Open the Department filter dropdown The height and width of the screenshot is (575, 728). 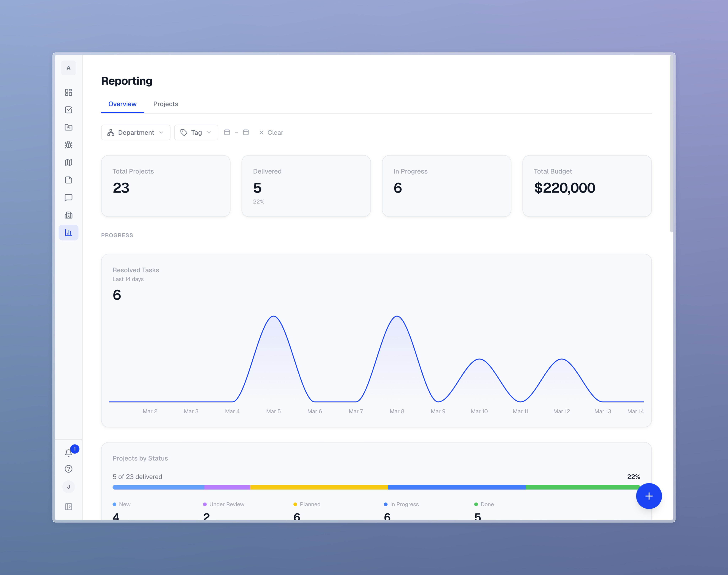tap(135, 132)
